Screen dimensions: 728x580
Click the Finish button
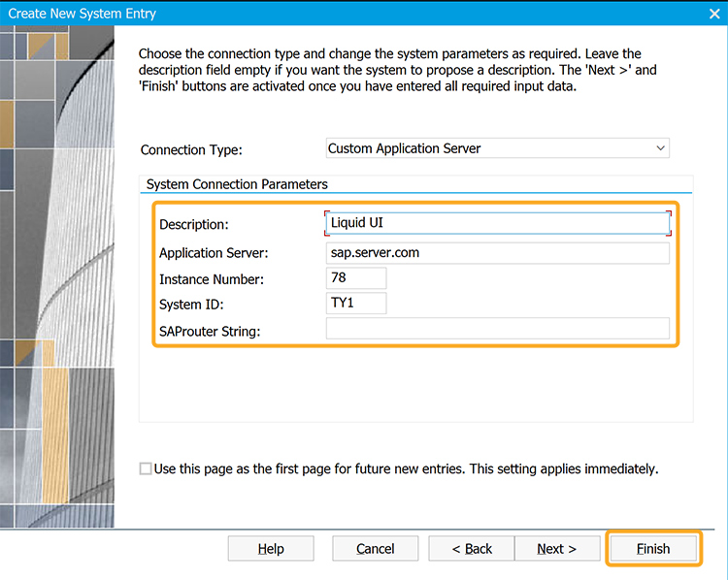pos(653,548)
